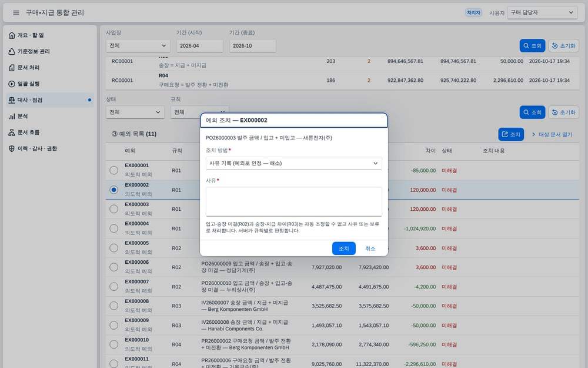
Task: Go to 기준정보 관리 menu
Action: tap(49, 51)
